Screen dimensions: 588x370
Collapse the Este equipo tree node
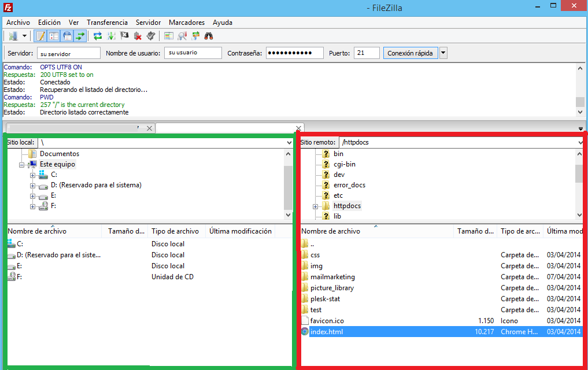click(x=22, y=165)
